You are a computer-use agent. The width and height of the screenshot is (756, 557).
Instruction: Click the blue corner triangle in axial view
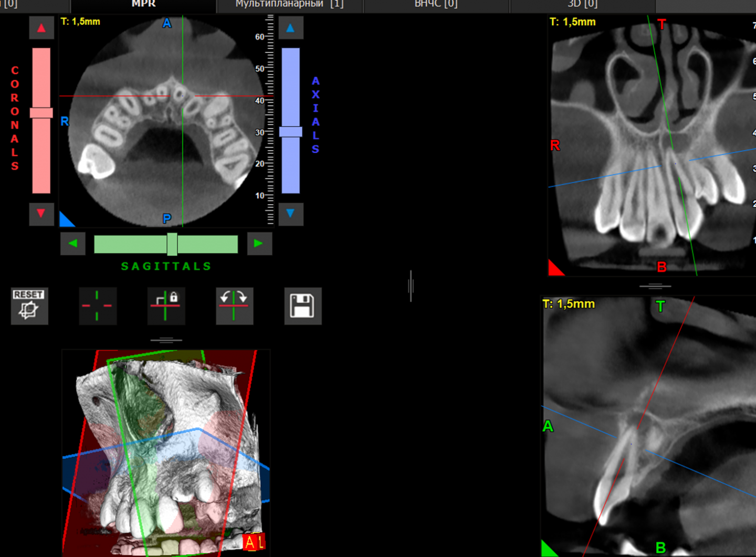pyautogui.click(x=66, y=220)
